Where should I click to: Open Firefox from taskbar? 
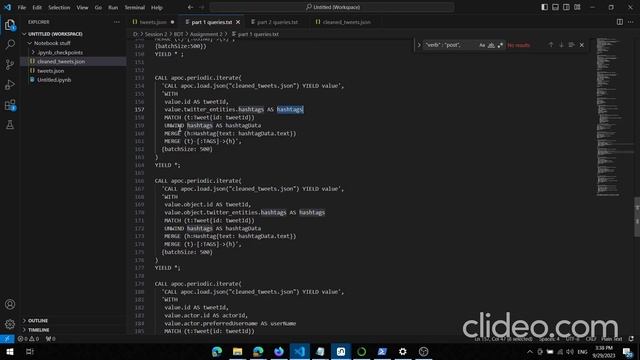(x=279, y=351)
